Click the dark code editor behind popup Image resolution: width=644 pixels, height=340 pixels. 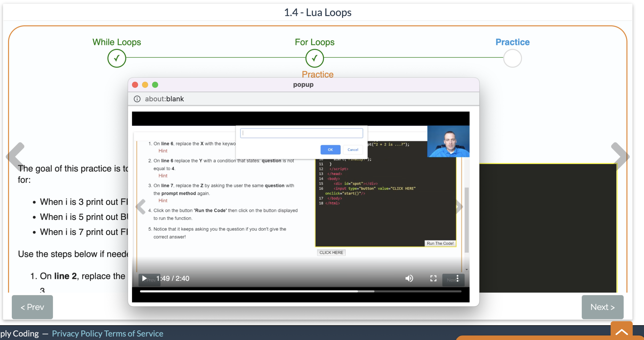[548, 228]
